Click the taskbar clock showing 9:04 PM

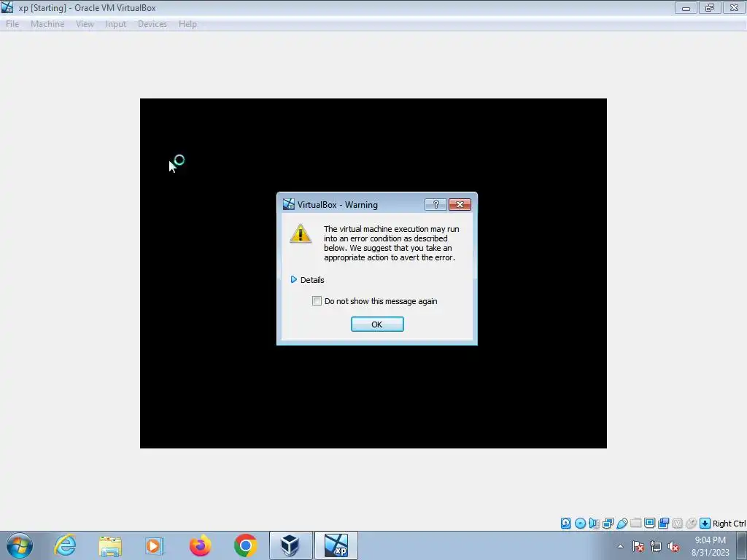[x=711, y=545]
